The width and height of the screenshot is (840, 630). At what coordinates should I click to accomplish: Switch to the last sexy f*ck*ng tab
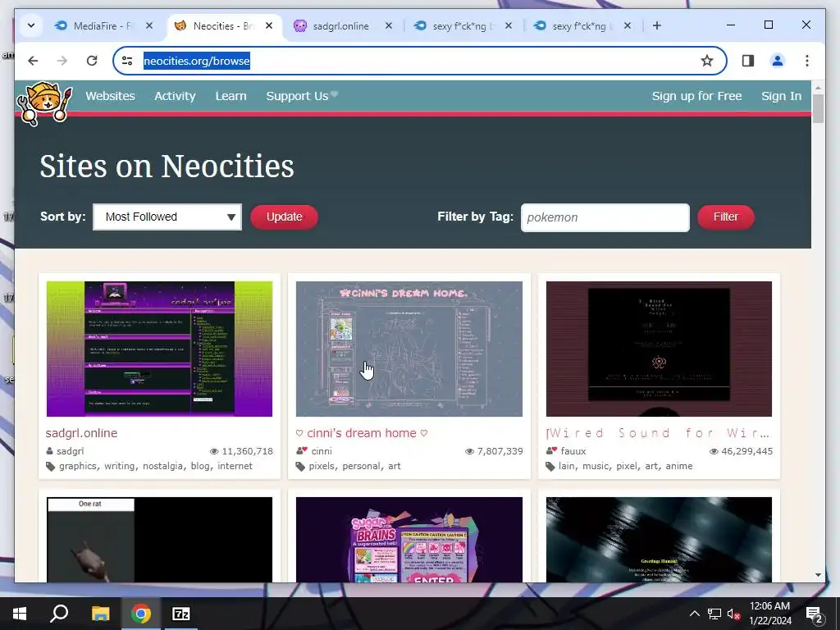[578, 25]
